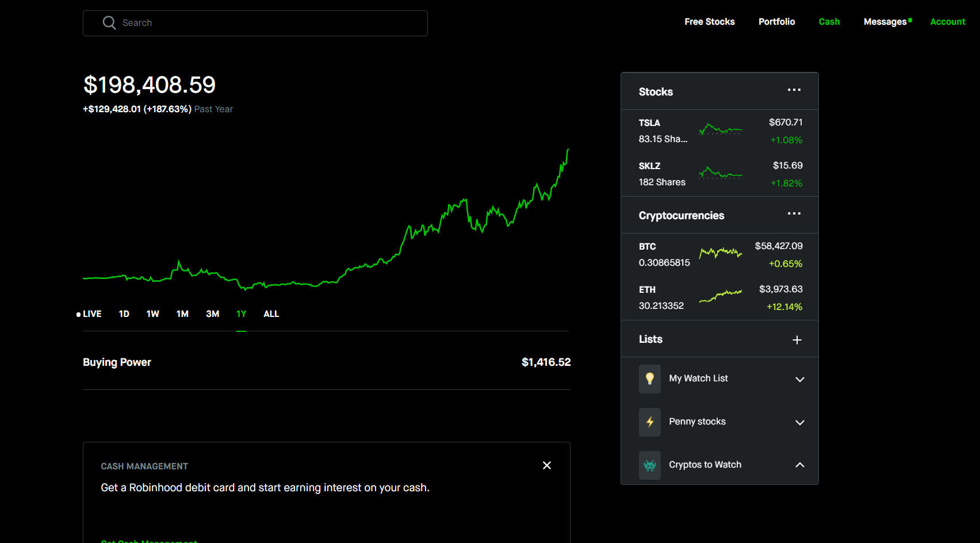
Task: Show the ALL time chart range
Action: [271, 314]
